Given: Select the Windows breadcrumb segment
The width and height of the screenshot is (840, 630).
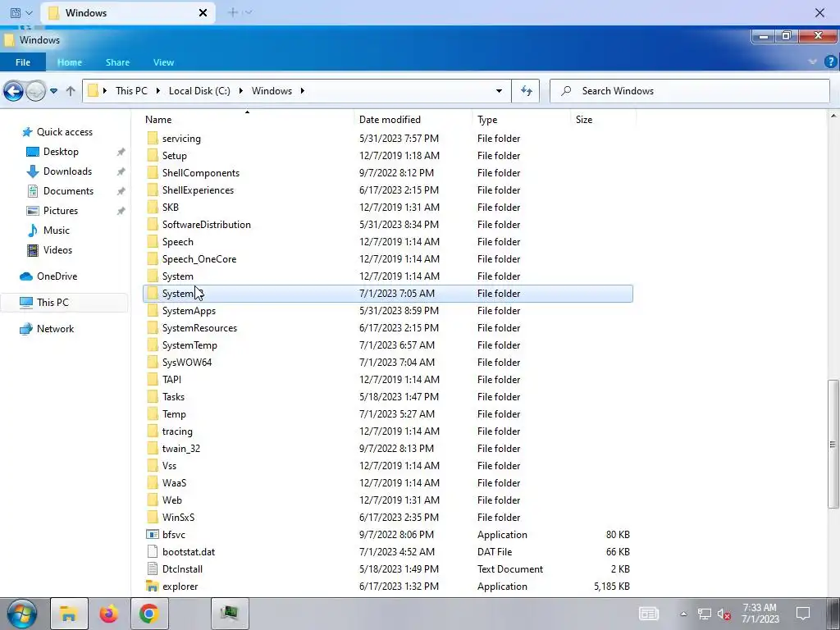Looking at the screenshot, I should (272, 91).
